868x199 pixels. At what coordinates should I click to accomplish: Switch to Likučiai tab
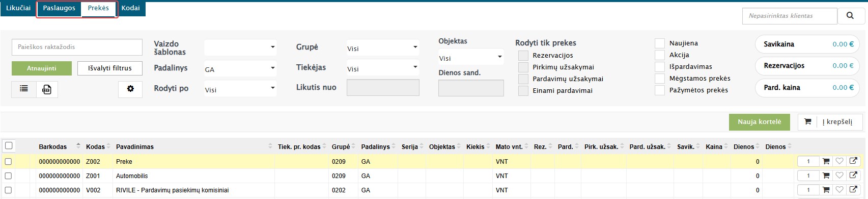coord(18,8)
